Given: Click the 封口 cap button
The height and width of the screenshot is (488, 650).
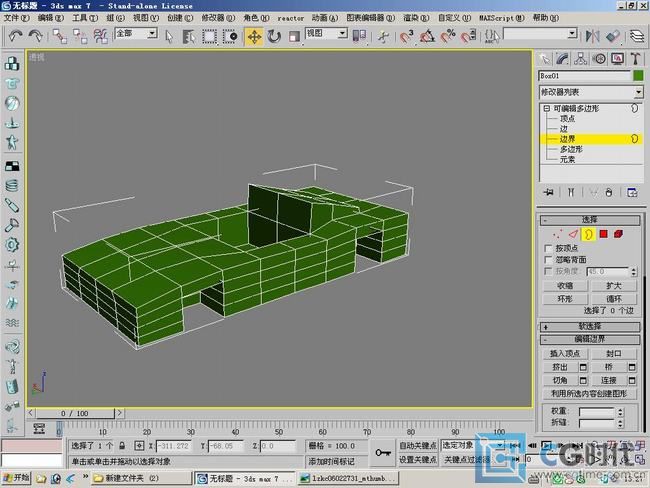Looking at the screenshot, I should click(x=614, y=354).
